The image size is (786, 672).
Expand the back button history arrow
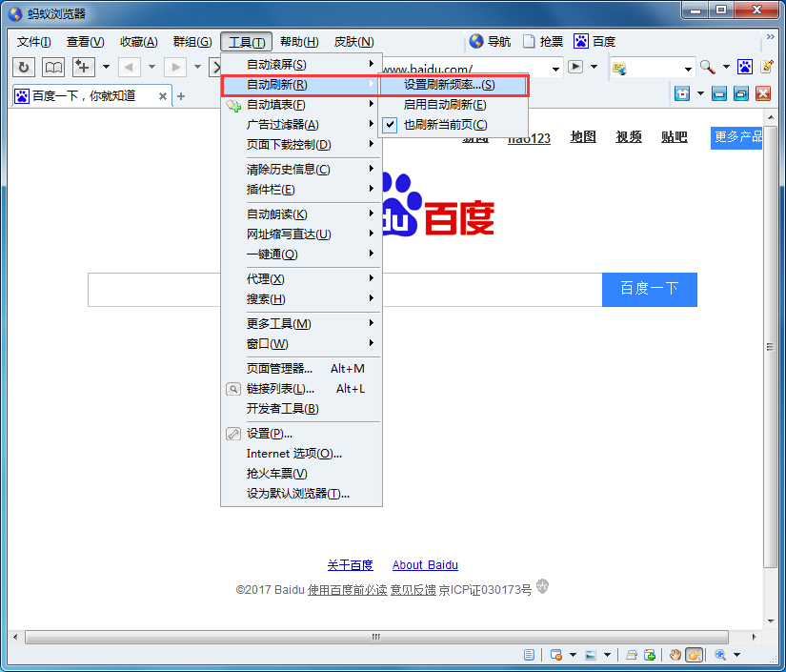click(151, 67)
